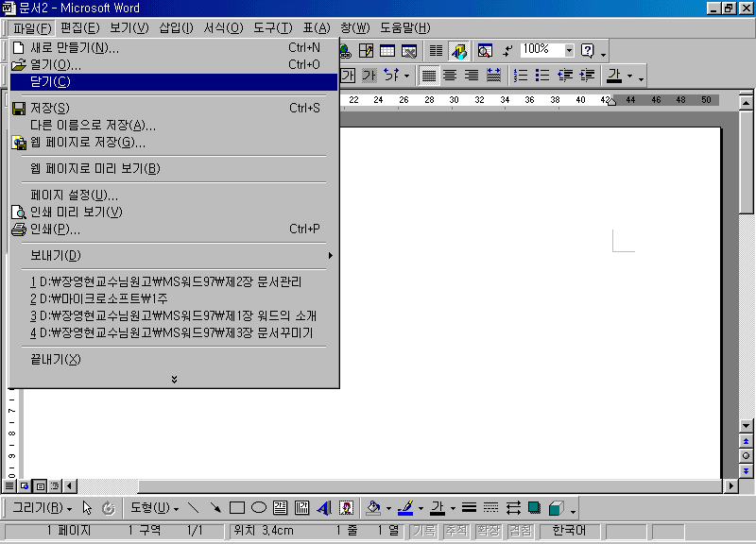This screenshot has width=756, height=544.
Task: Open recent file 4 제3장 문서꾸미기
Action: 174,333
